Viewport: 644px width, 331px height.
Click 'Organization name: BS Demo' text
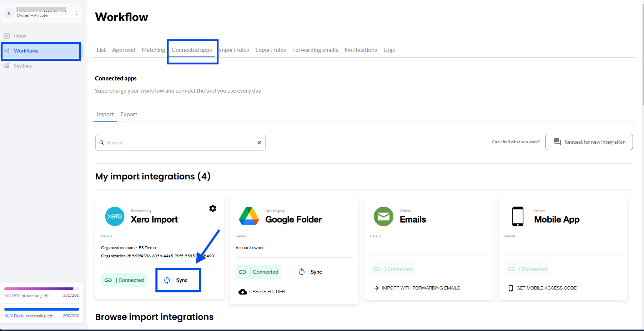coord(129,248)
